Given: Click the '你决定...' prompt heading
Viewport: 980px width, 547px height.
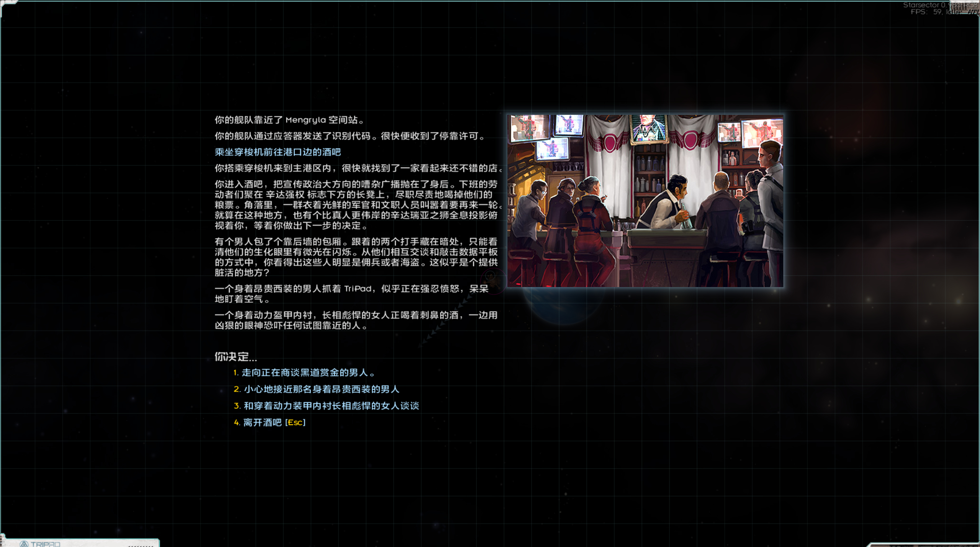Looking at the screenshot, I should tap(236, 357).
